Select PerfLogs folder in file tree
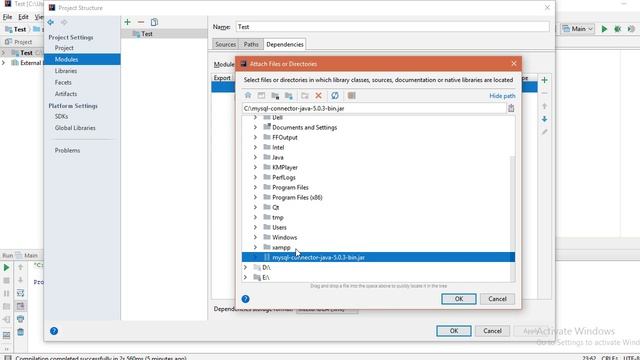 [x=284, y=178]
